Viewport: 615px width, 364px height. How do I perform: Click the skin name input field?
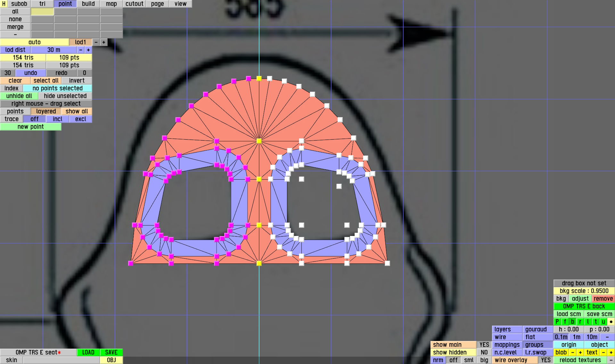[x=61, y=360]
